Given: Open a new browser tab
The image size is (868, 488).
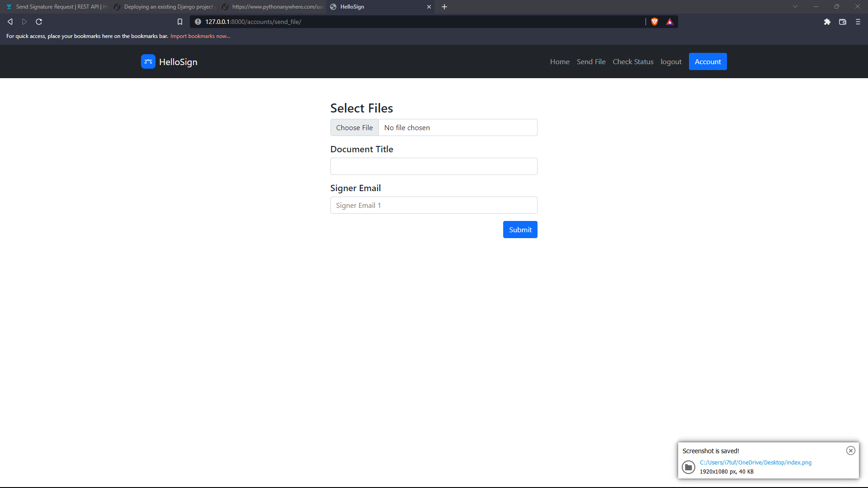Looking at the screenshot, I should coord(444,7).
